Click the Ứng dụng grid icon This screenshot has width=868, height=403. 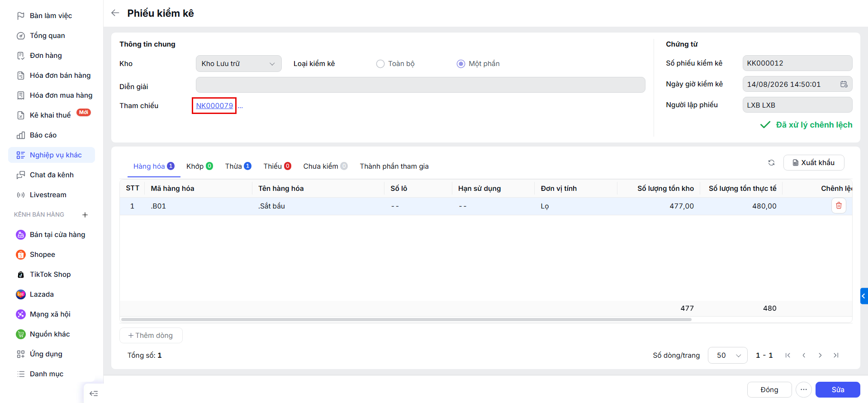(x=20, y=354)
